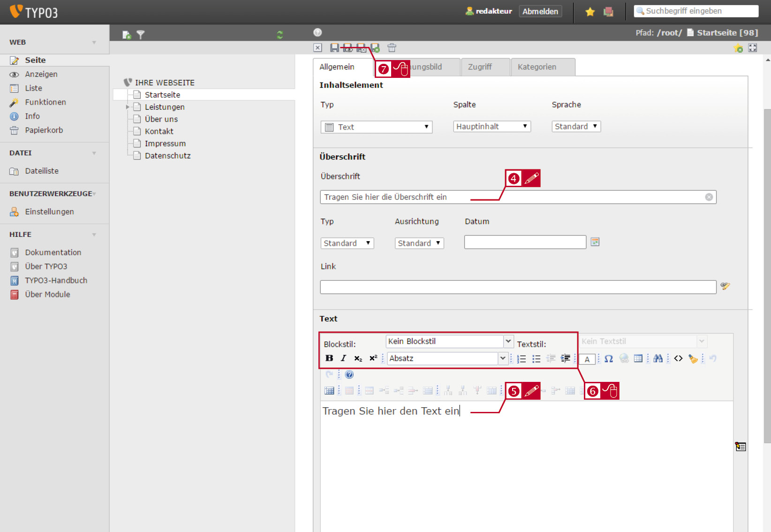771x532 pixels.
Task: Switch to the Kategorien tab
Action: (543, 67)
